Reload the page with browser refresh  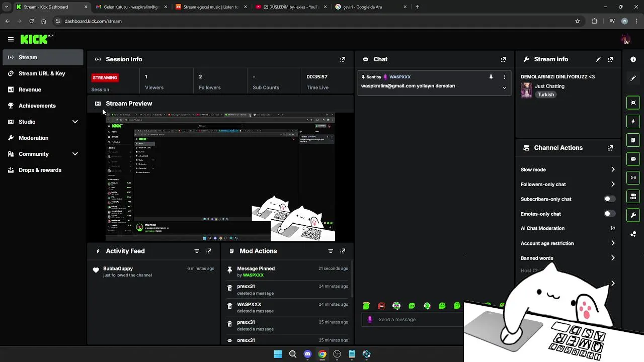click(31, 21)
